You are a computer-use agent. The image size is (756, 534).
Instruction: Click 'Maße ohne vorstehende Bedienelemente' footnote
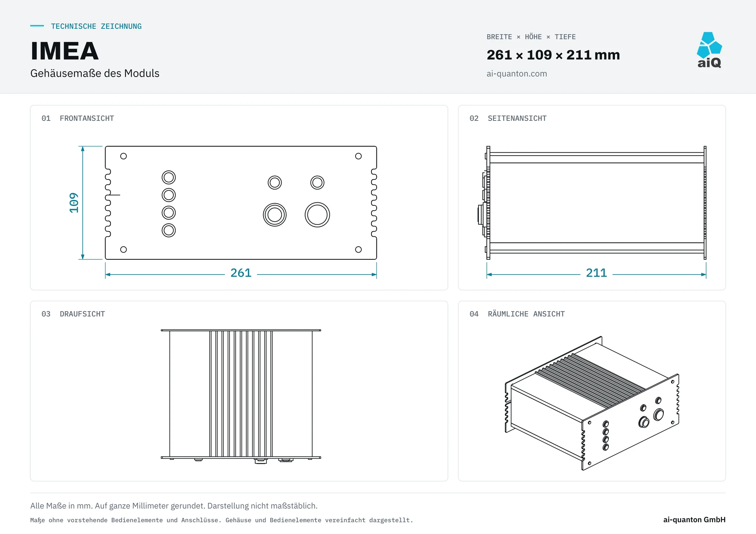222,520
